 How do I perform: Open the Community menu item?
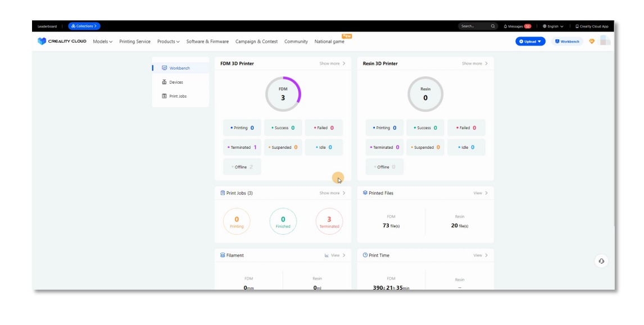pyautogui.click(x=296, y=42)
